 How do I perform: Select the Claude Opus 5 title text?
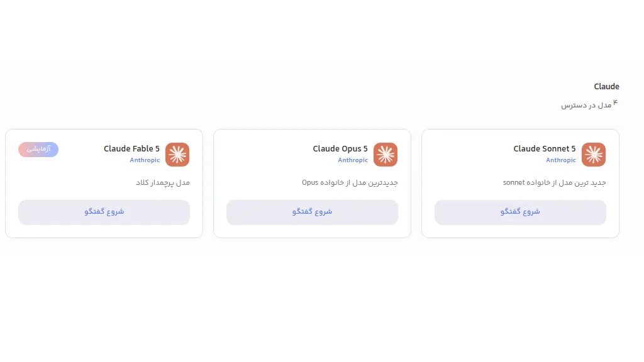coord(340,148)
